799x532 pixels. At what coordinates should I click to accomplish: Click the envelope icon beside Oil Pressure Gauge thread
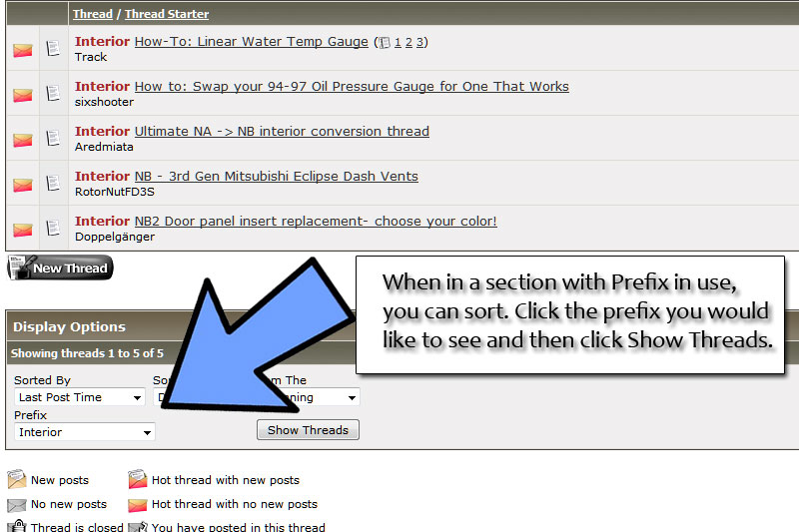click(22, 95)
